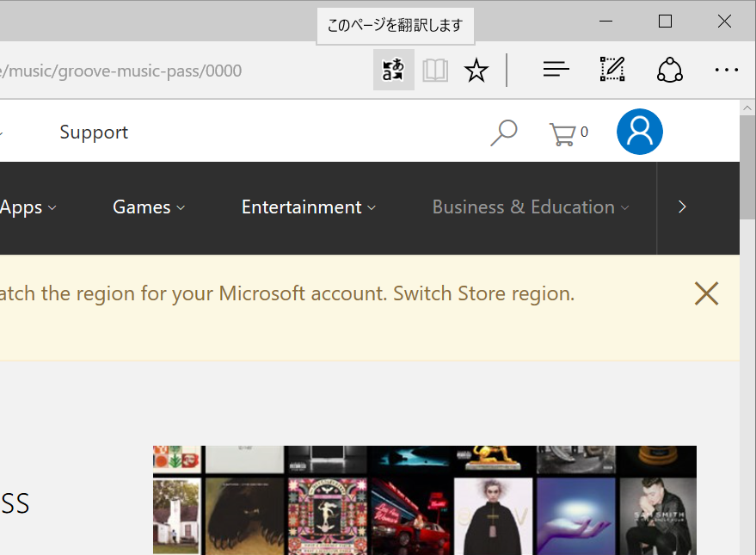This screenshot has height=555, width=756.
Task: Click the Share icon in toolbar
Action: 670,70
